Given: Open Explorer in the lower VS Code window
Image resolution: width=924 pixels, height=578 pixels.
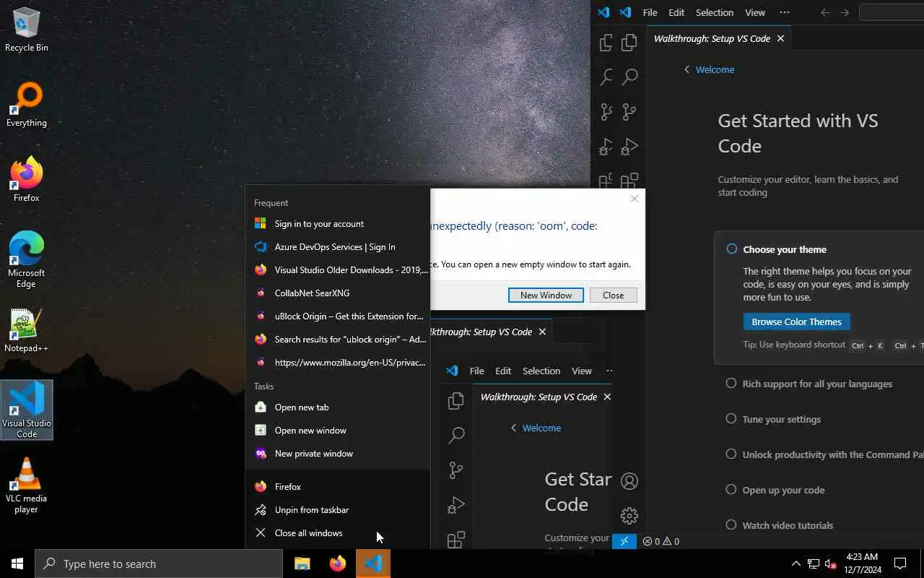Looking at the screenshot, I should (456, 400).
